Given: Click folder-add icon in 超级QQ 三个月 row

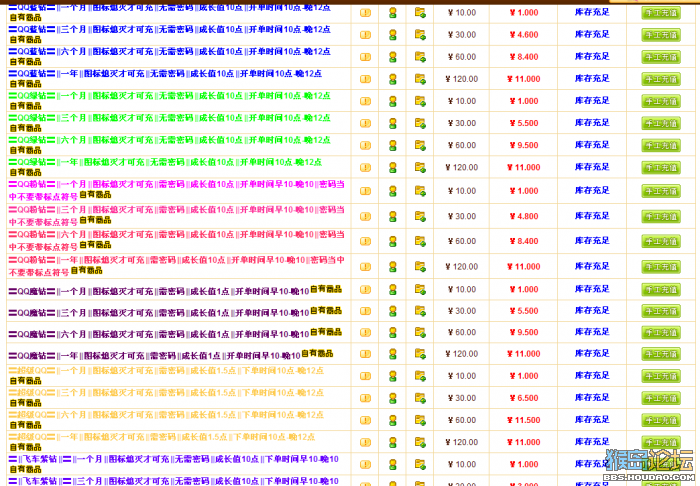Looking at the screenshot, I should point(420,398).
